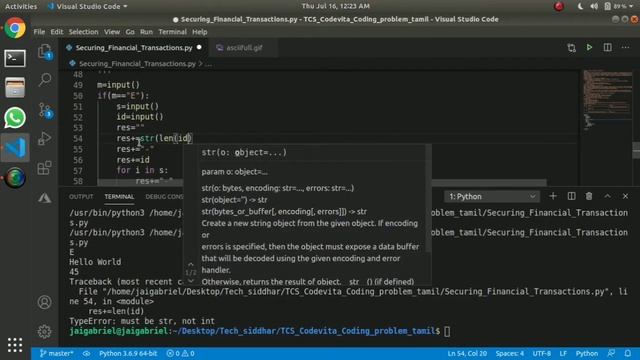Screen dimensions: 640x360
Task: Open the Azure view in activity bar
Action: pyautogui.click(x=44, y=198)
